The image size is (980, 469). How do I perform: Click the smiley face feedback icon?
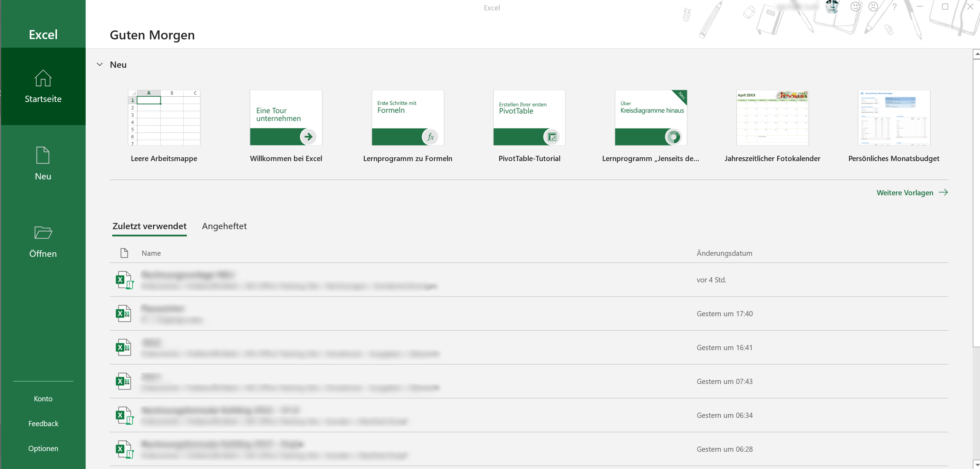pos(855,7)
